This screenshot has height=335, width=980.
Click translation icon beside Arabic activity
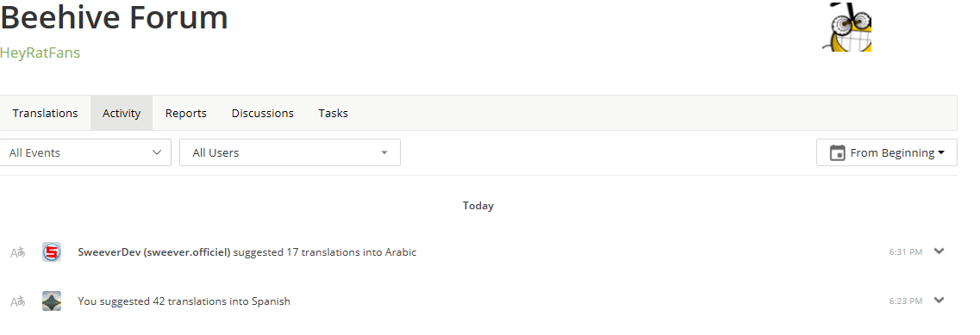click(x=18, y=253)
